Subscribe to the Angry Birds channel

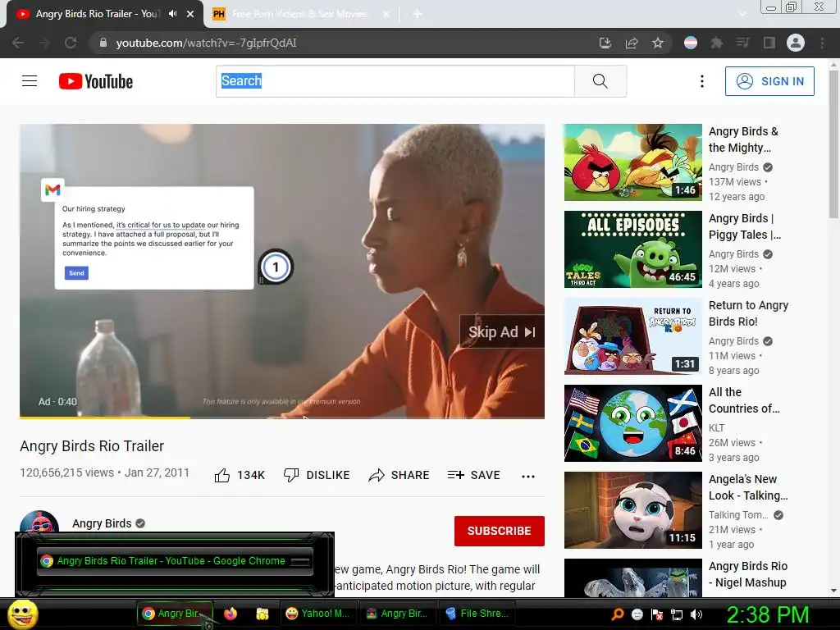tap(500, 531)
